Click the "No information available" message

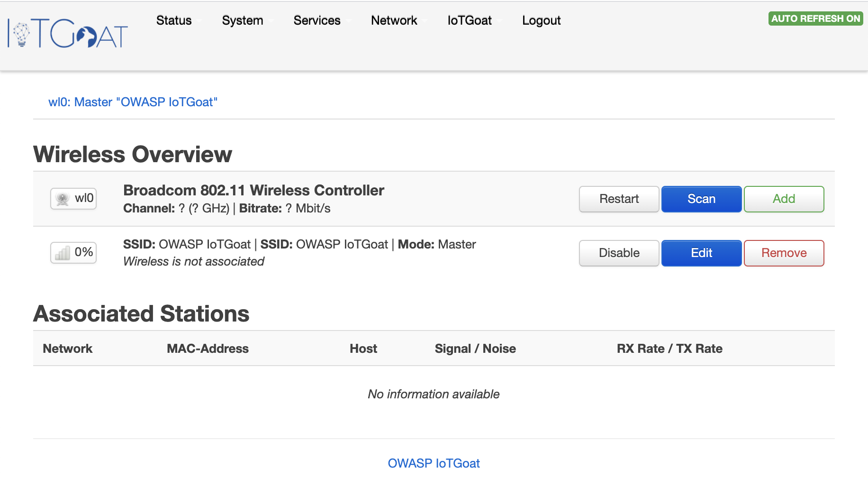434,394
